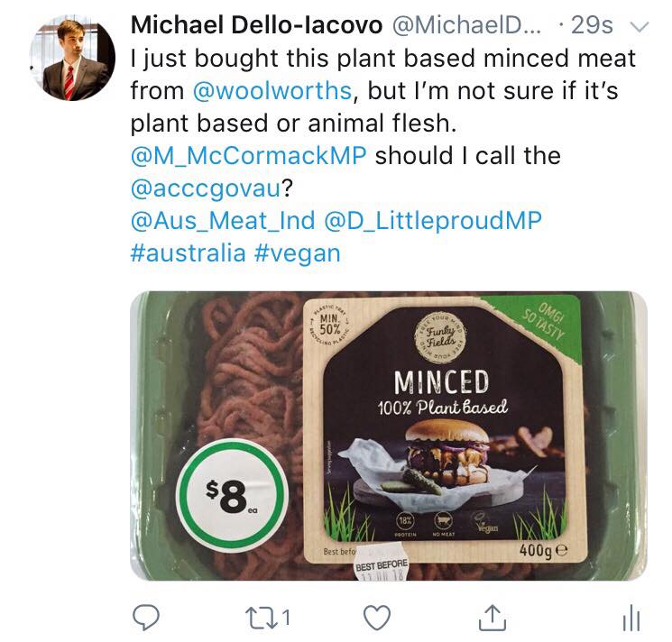The height and width of the screenshot is (642, 672).
Task: Like the tweet with the heart icon
Action: 378,617
